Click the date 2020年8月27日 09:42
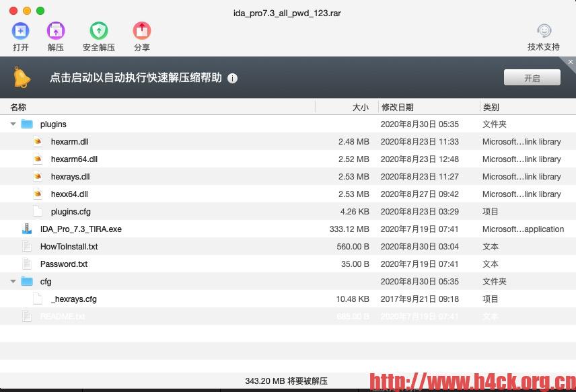This screenshot has height=392, width=576. 419,194
